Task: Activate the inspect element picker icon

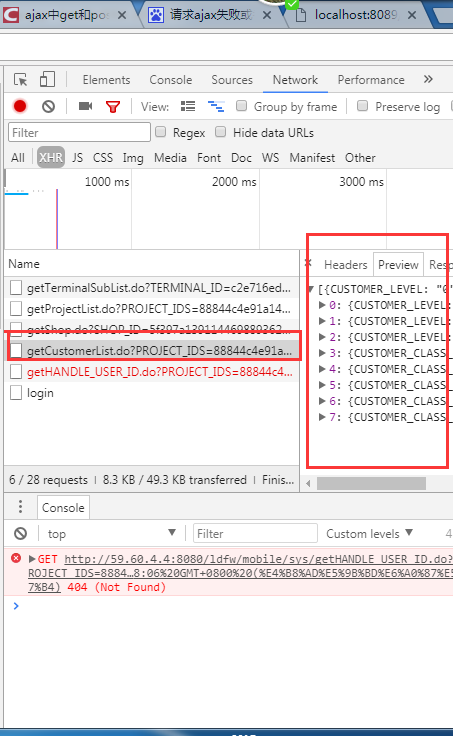Action: (x=20, y=80)
